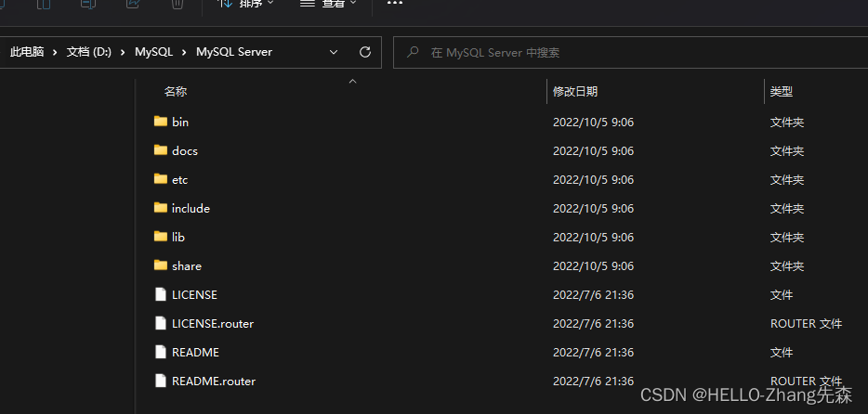Screen dimensions: 868x414
Task: Go to 此电脑 in the breadcrumb
Action: click(x=27, y=52)
